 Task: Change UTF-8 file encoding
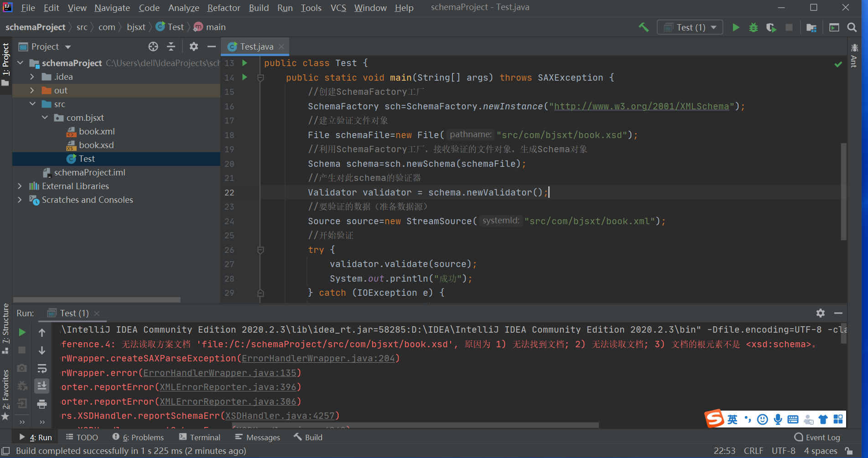(783, 451)
